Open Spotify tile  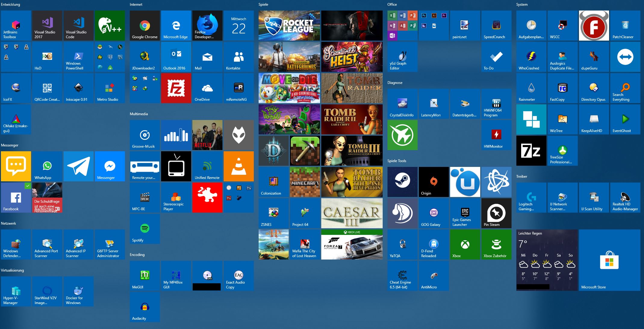[145, 229]
